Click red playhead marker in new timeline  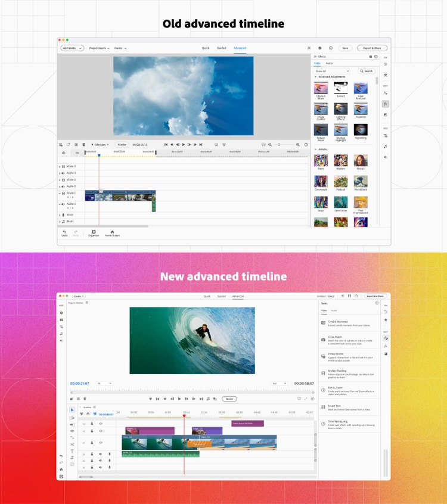(184, 416)
